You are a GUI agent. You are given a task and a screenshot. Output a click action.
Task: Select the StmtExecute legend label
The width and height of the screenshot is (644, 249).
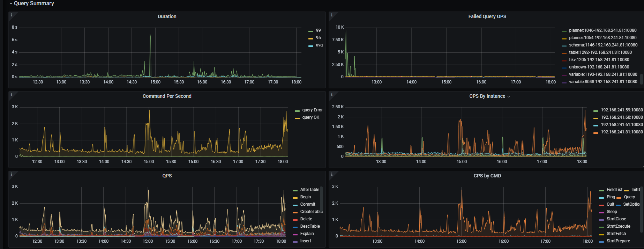click(x=618, y=226)
